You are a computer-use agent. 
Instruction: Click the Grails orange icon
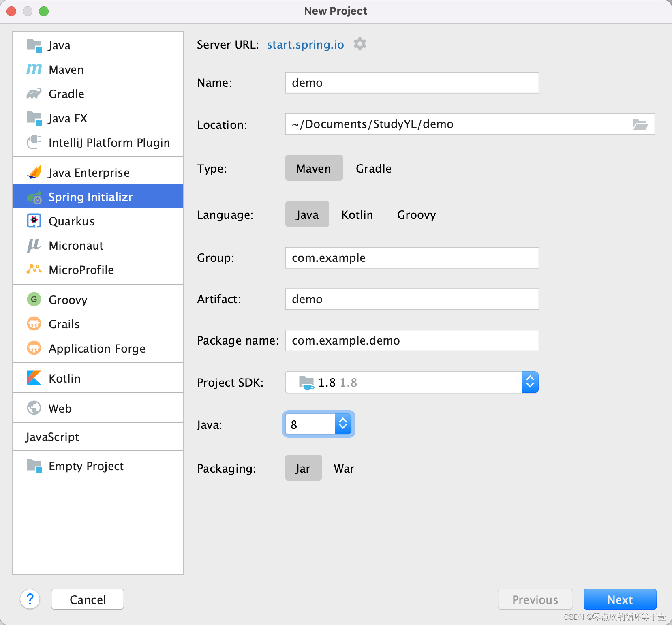click(34, 324)
